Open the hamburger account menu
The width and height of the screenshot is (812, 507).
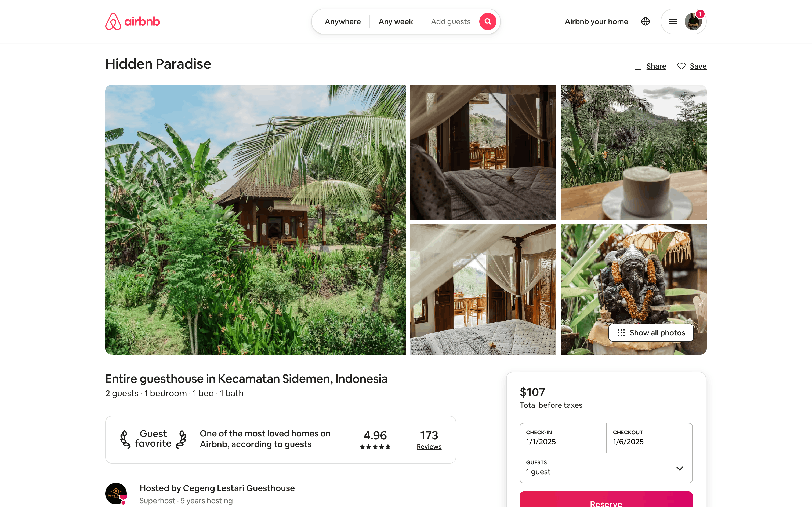click(x=672, y=21)
